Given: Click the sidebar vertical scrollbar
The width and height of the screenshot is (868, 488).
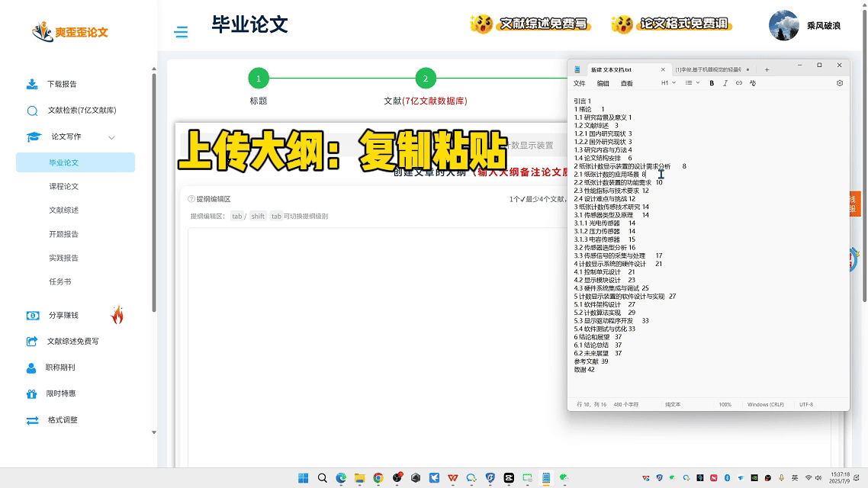Looking at the screenshot, I should click(x=154, y=191).
